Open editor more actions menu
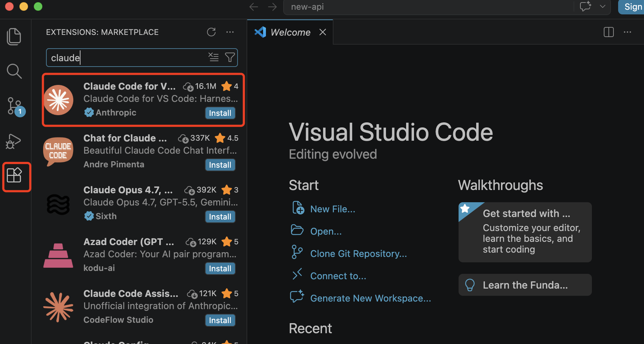This screenshot has width=644, height=344. pos(627,32)
